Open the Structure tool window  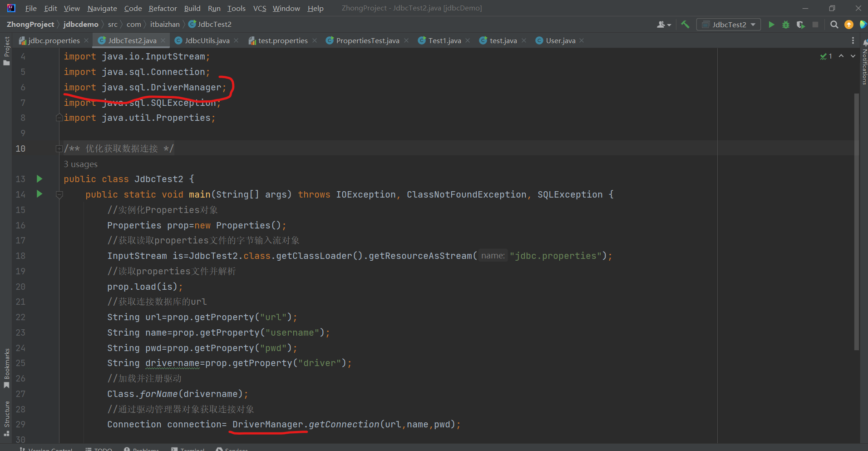6,419
